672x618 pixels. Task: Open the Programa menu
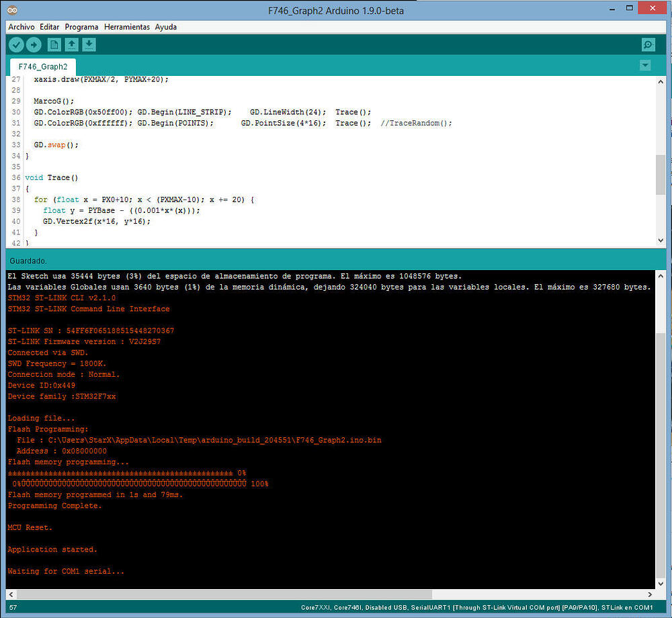(81, 27)
